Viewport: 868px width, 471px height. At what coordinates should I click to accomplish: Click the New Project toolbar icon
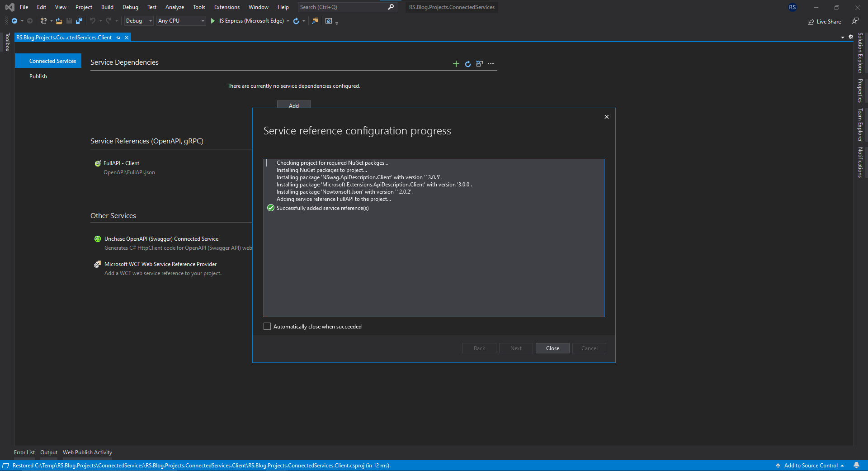(x=43, y=21)
